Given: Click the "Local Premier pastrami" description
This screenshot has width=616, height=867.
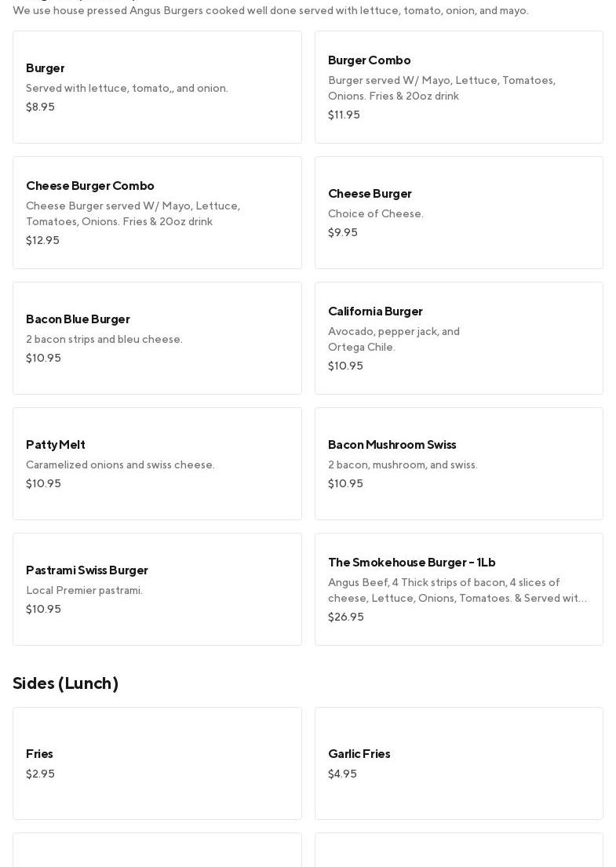Looking at the screenshot, I should 84,591.
